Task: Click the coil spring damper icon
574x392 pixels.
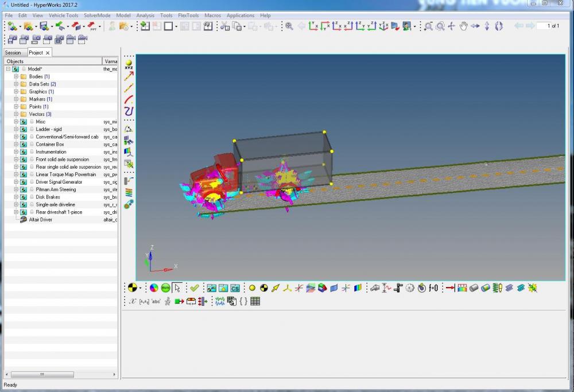Action: [497, 288]
